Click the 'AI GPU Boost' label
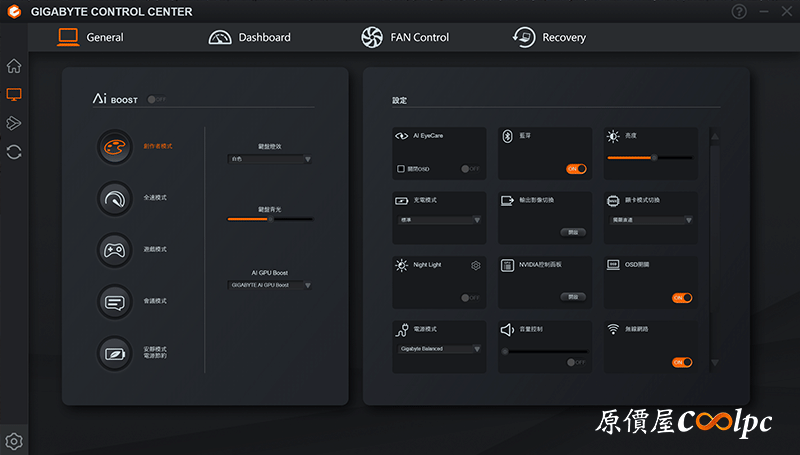This screenshot has height=455, width=800. (x=269, y=273)
